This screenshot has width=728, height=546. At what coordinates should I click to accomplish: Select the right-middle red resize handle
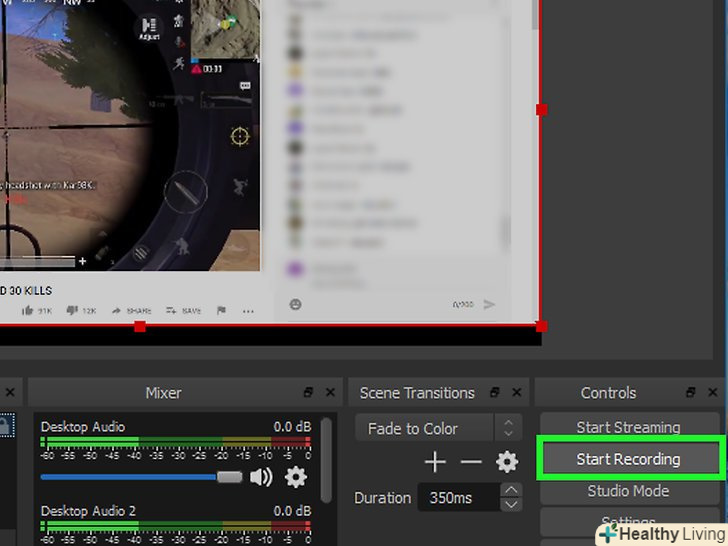[541, 110]
